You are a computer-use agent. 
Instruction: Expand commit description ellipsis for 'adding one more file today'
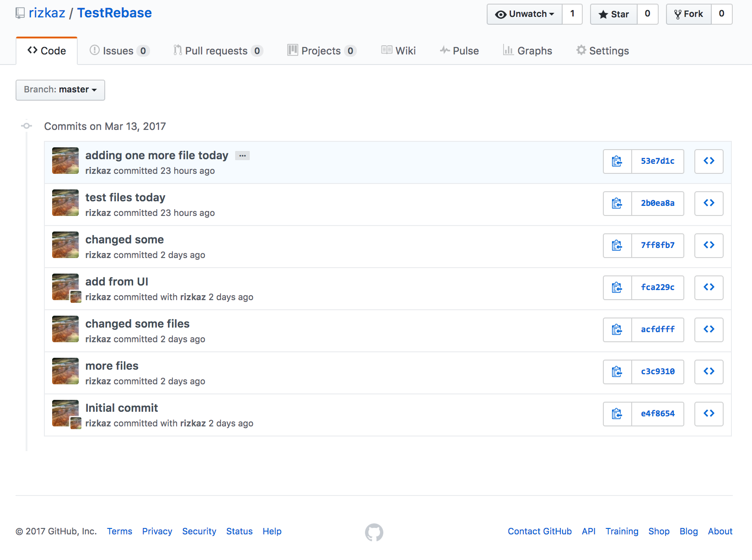coord(242,156)
